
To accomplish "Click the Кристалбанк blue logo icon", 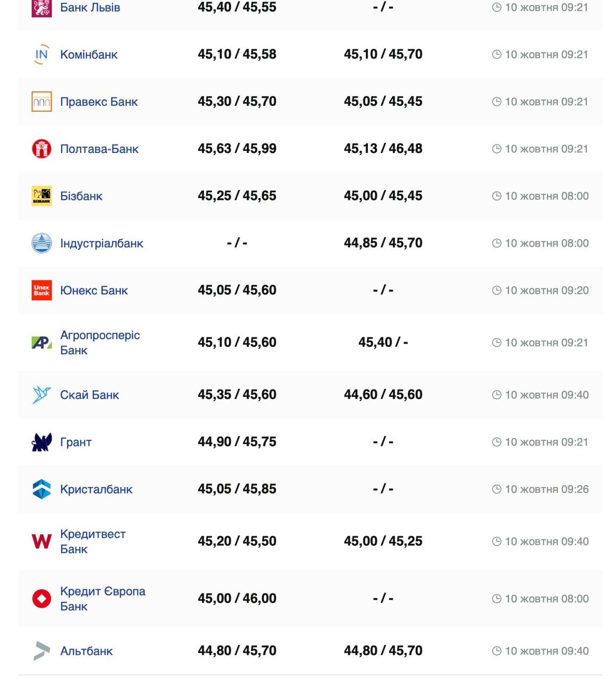I will pyautogui.click(x=41, y=489).
